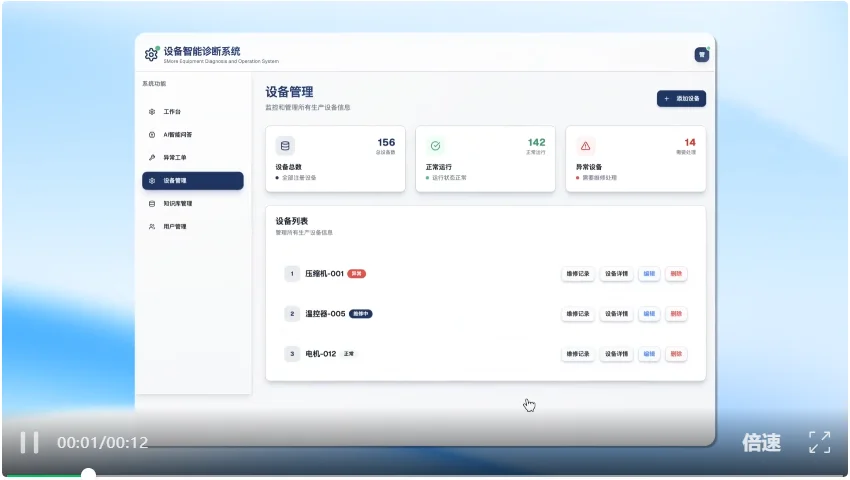
Task: Open 知识库管理 in the sidebar
Action: coord(192,203)
